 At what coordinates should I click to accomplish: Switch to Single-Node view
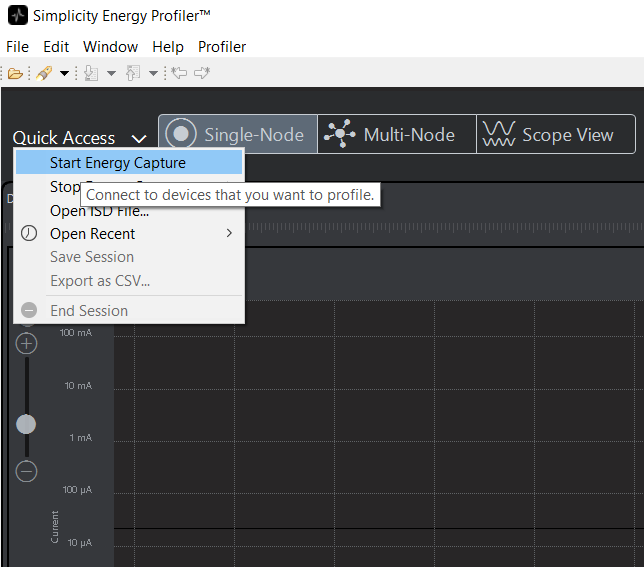237,134
